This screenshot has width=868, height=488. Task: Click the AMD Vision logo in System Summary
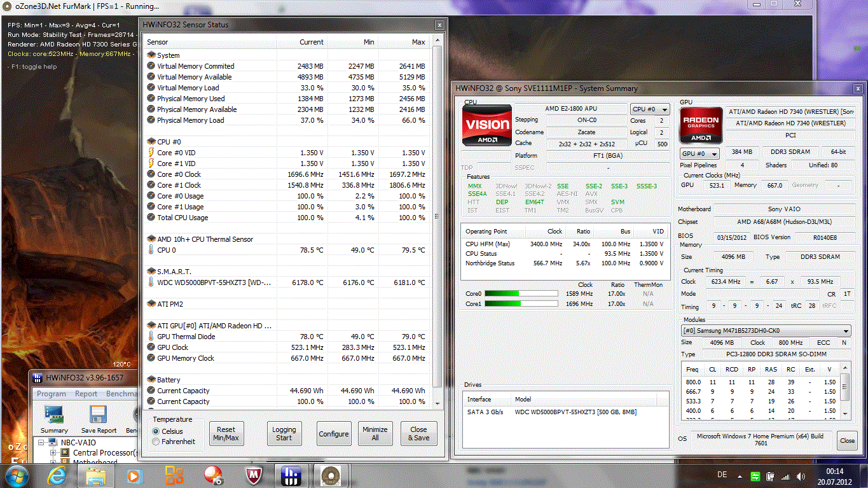pyautogui.click(x=486, y=125)
